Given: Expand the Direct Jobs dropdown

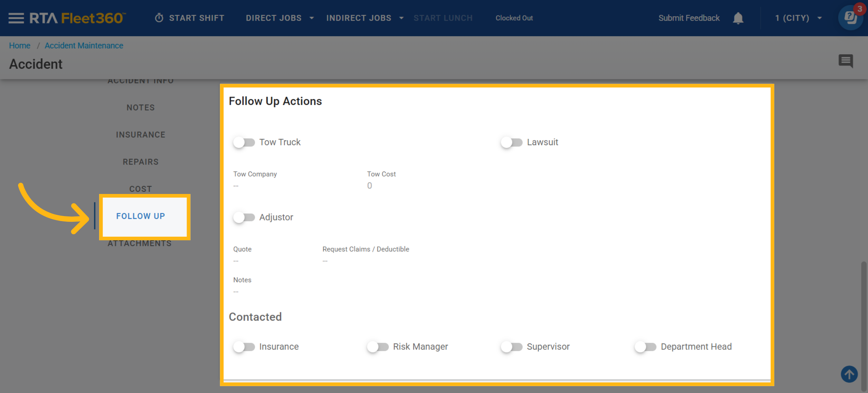Looking at the screenshot, I should (280, 18).
